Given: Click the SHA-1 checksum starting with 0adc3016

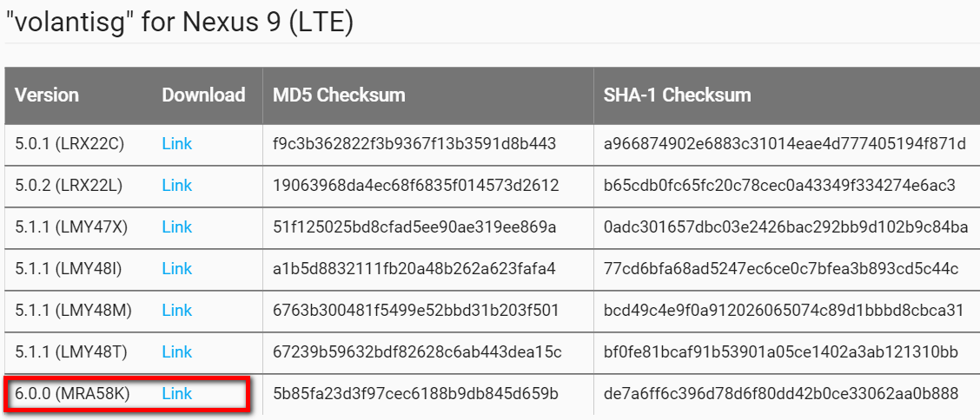Looking at the screenshot, I should tap(786, 227).
